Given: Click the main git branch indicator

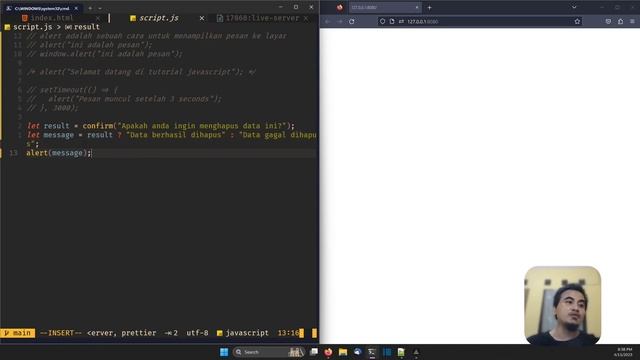Looking at the screenshot, I should pyautogui.click(x=18, y=333).
